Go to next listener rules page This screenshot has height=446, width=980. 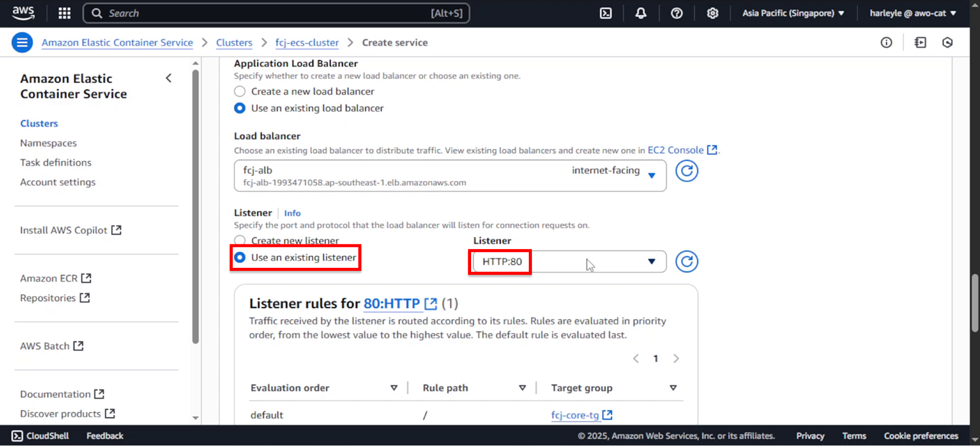pyautogui.click(x=676, y=359)
